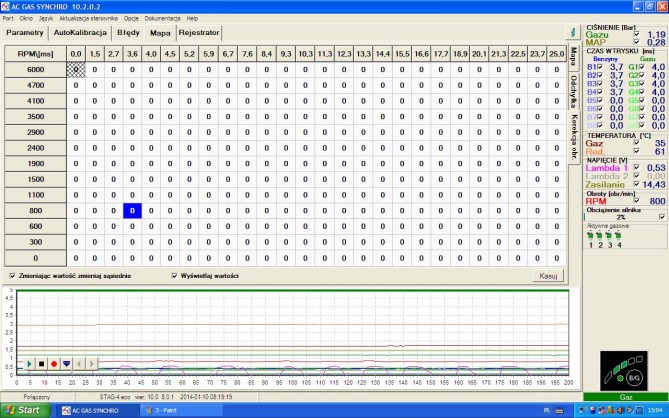669x418 pixels.
Task: Start playback with the green play arrow
Action: tap(29, 364)
